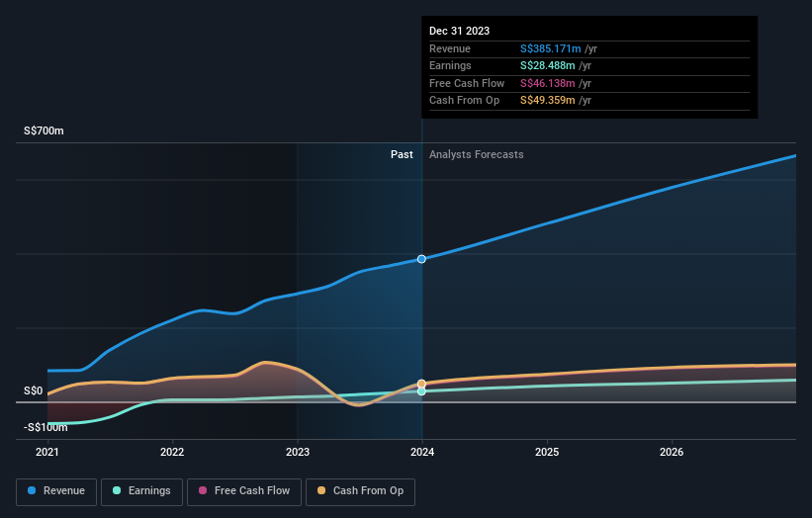Click the blue Revenue data point at 2024

[421, 259]
